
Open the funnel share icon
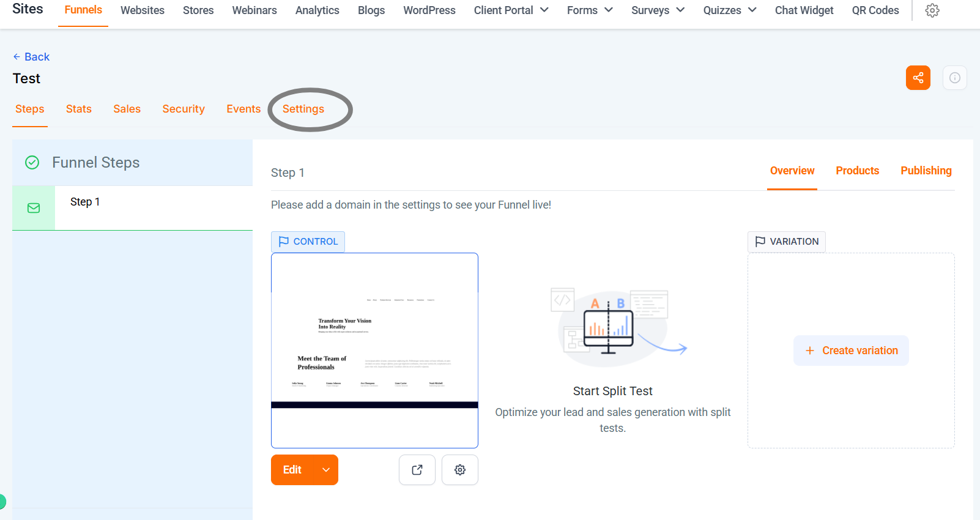point(918,78)
